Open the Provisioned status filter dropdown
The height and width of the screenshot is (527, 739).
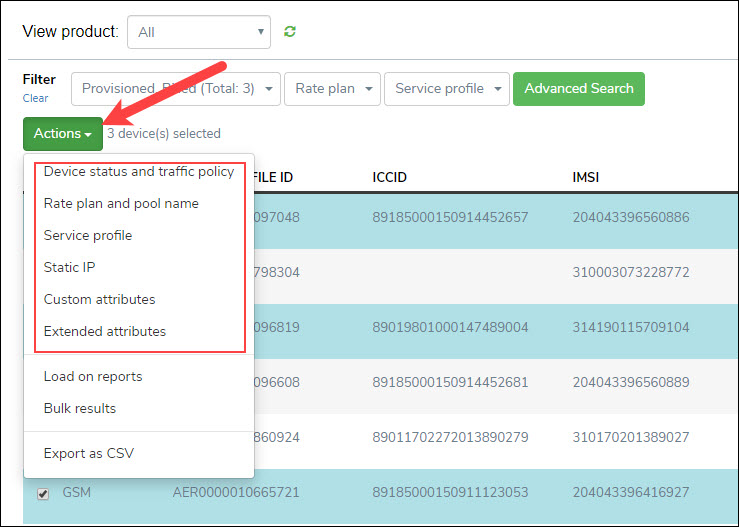pos(176,89)
